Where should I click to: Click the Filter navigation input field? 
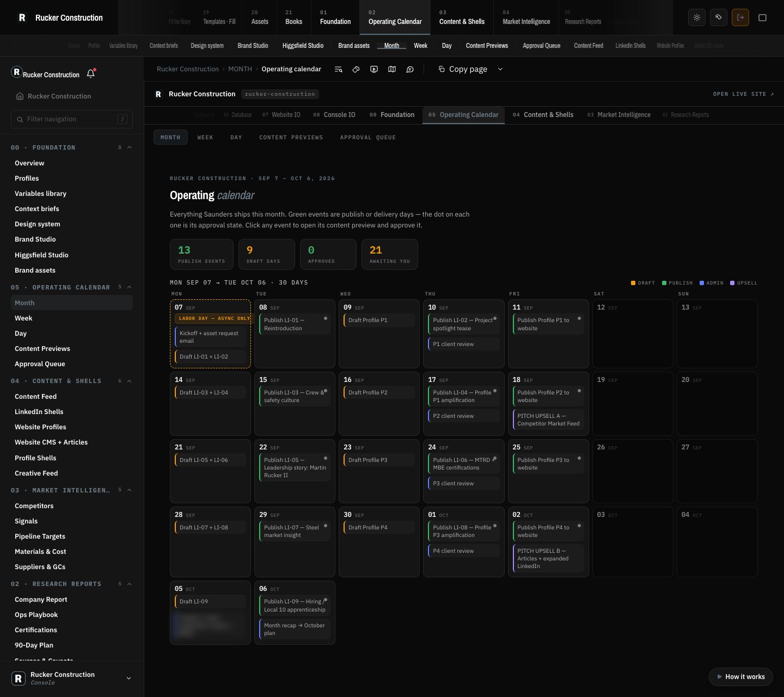[72, 119]
